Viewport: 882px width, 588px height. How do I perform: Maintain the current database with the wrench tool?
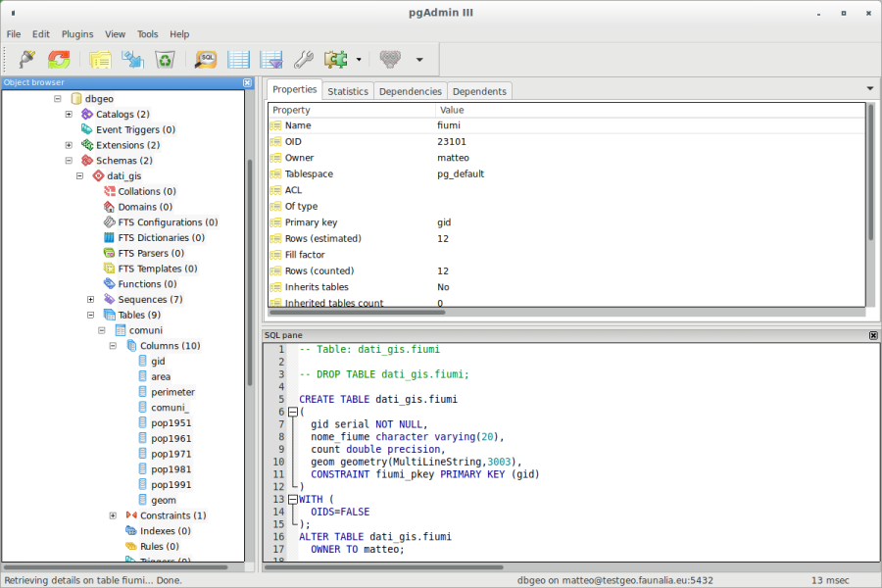304,60
